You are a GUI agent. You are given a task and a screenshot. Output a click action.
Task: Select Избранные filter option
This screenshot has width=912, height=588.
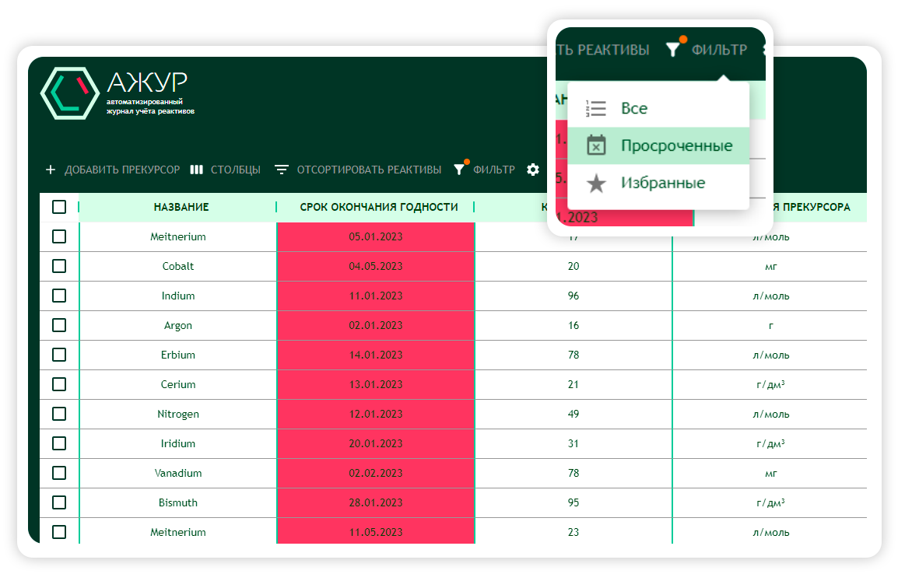[x=662, y=184]
